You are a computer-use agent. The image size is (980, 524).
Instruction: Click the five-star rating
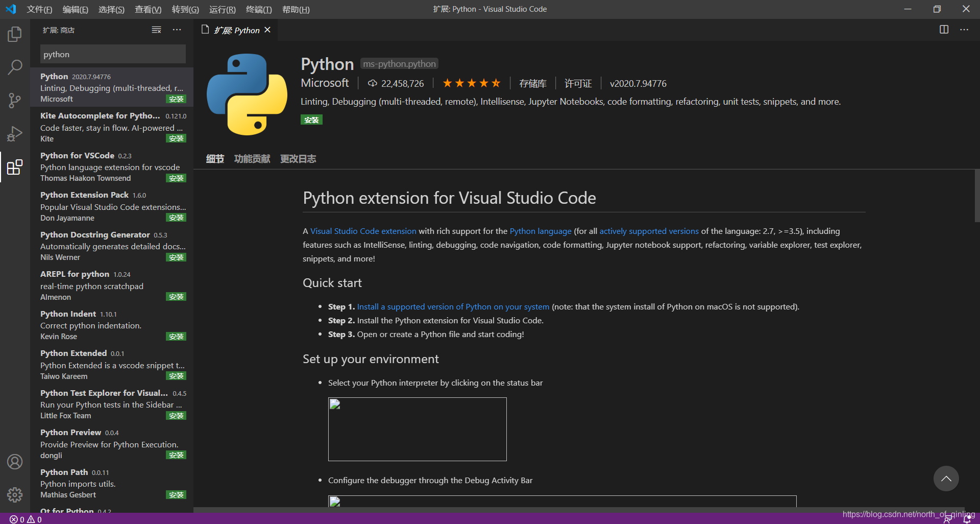point(471,83)
